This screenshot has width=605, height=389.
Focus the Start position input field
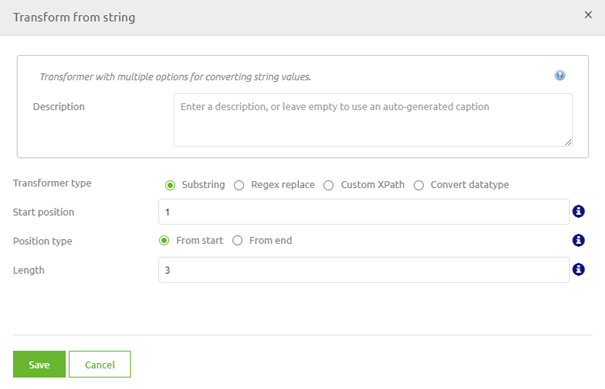[x=364, y=212]
